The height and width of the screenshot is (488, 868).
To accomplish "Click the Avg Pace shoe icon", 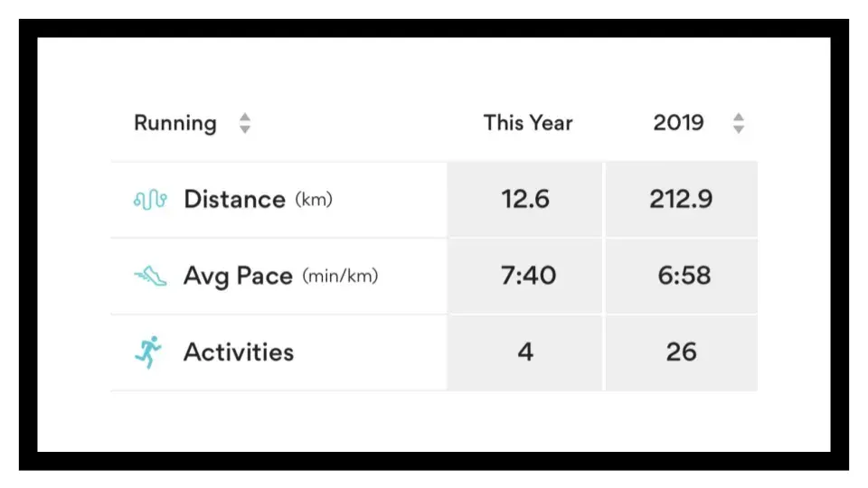I will [x=151, y=276].
